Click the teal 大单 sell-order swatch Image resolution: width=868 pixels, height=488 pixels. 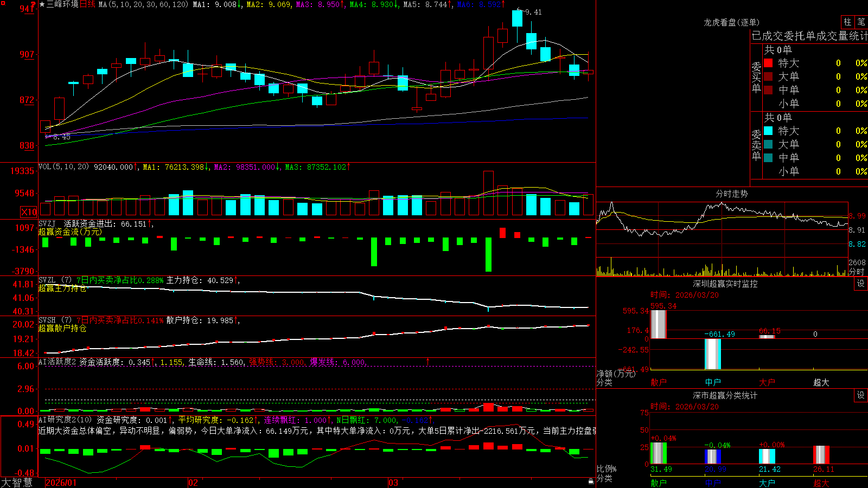(x=768, y=144)
